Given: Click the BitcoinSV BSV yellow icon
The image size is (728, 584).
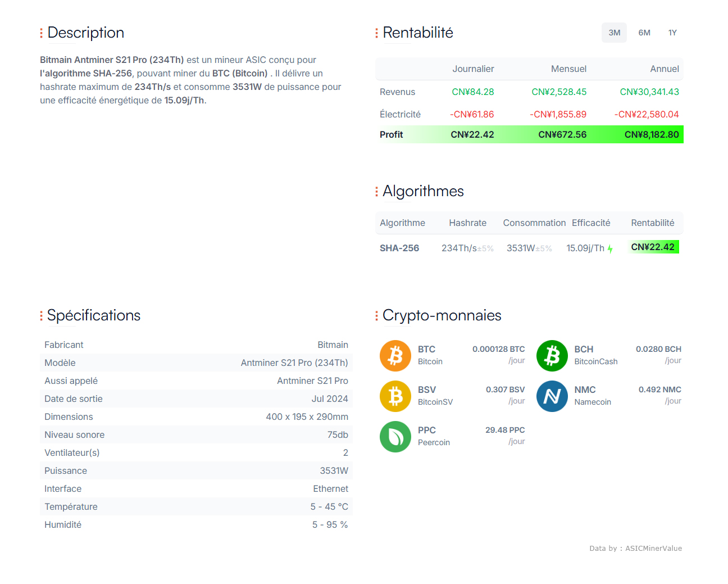Looking at the screenshot, I should point(395,396).
